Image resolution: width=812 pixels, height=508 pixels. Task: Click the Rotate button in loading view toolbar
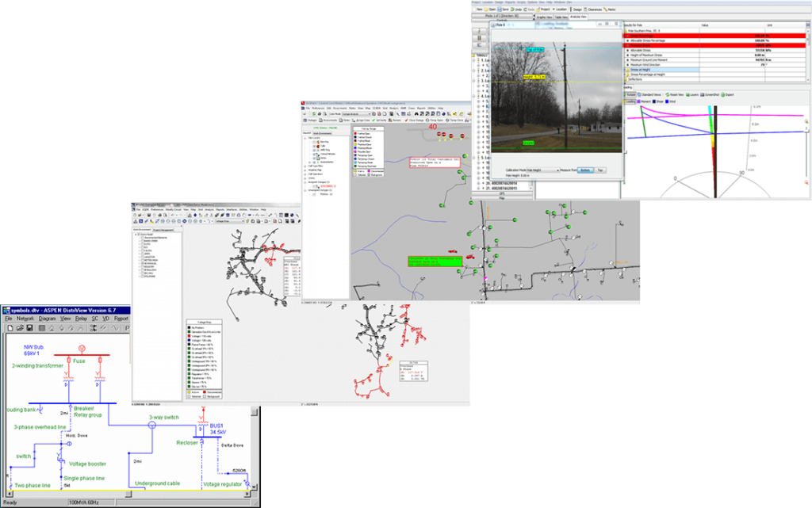(x=630, y=94)
